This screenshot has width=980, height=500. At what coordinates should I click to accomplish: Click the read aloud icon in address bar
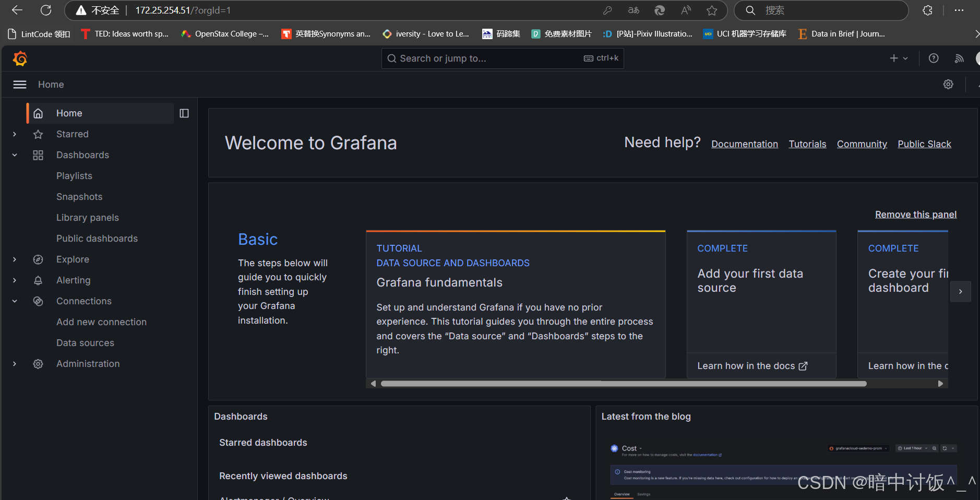[686, 10]
